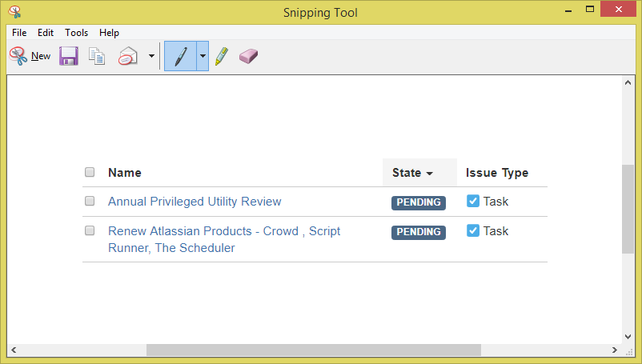Close the Snipping Tool window
The height and width of the screenshot is (364, 642).
pyautogui.click(x=619, y=9)
